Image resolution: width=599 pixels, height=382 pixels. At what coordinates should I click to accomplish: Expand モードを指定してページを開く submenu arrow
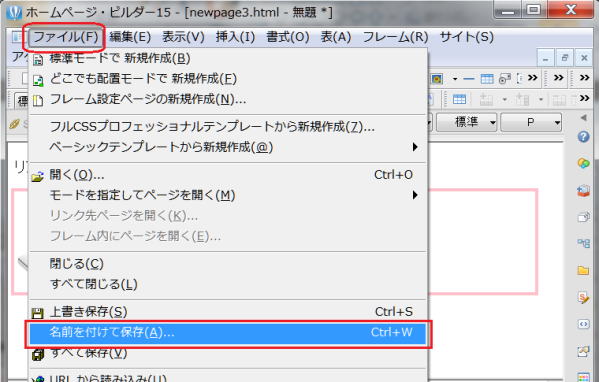pos(415,195)
